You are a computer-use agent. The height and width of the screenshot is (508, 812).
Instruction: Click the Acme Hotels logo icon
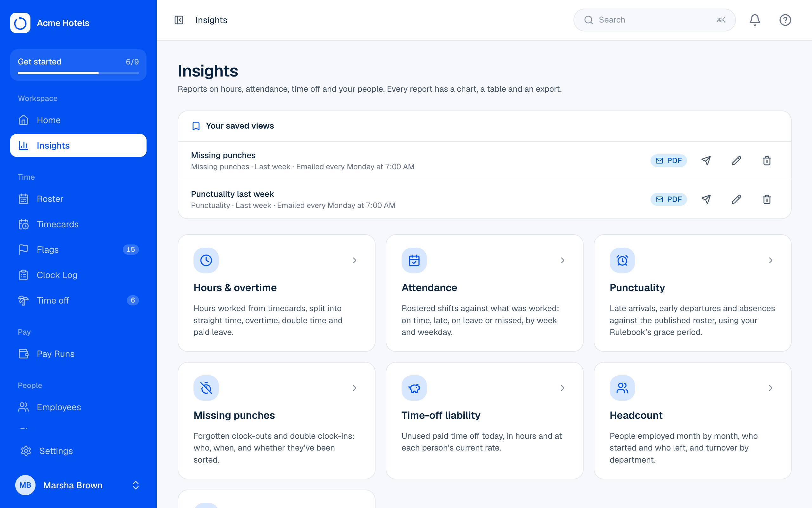(20, 23)
